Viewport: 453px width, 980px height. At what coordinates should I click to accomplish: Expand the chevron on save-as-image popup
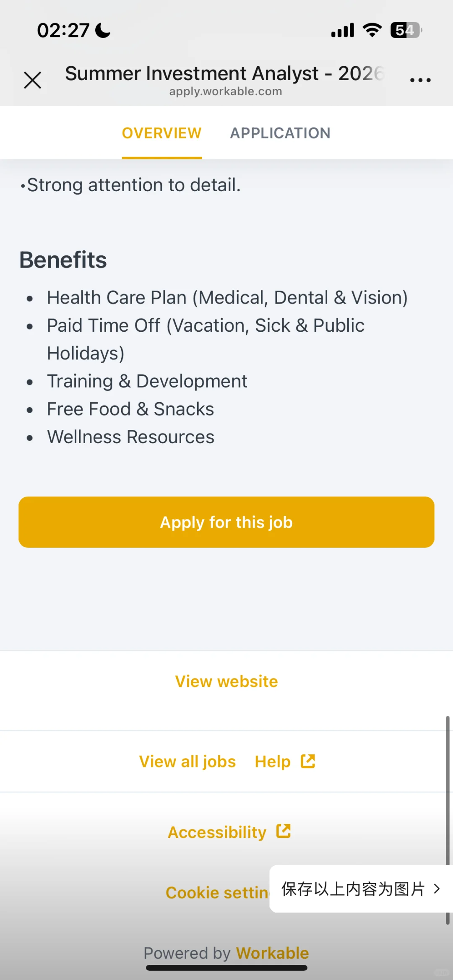pyautogui.click(x=437, y=889)
